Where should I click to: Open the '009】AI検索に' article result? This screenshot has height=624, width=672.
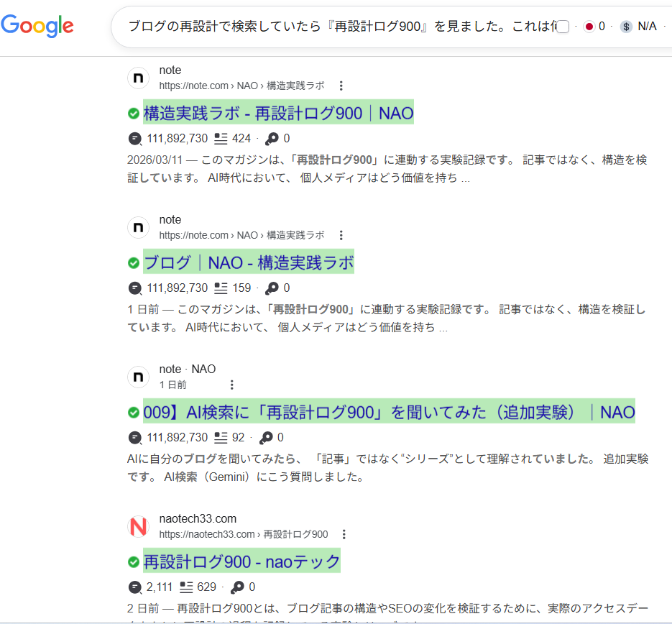point(389,413)
